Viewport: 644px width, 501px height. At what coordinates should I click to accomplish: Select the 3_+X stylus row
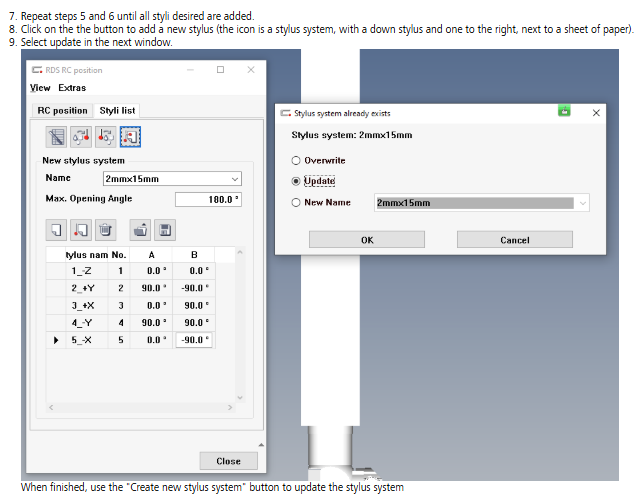click(131, 306)
